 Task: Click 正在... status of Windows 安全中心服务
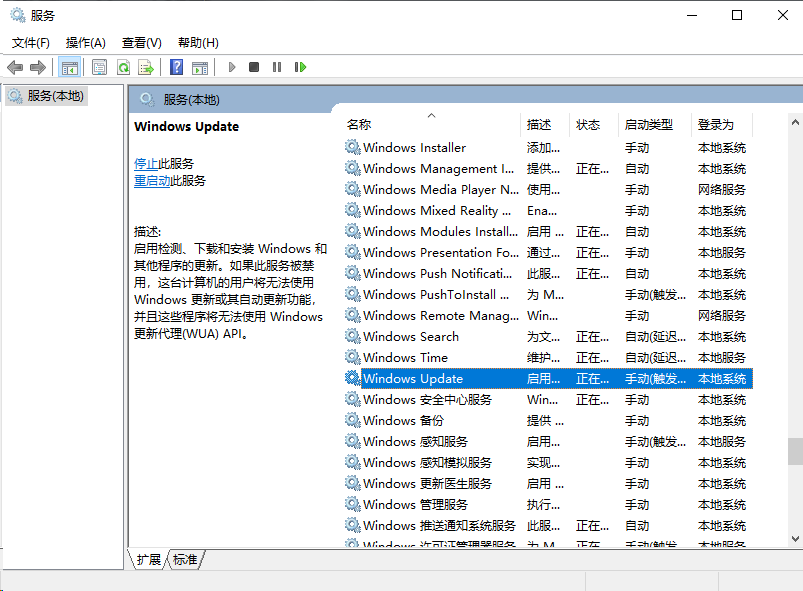(x=593, y=399)
